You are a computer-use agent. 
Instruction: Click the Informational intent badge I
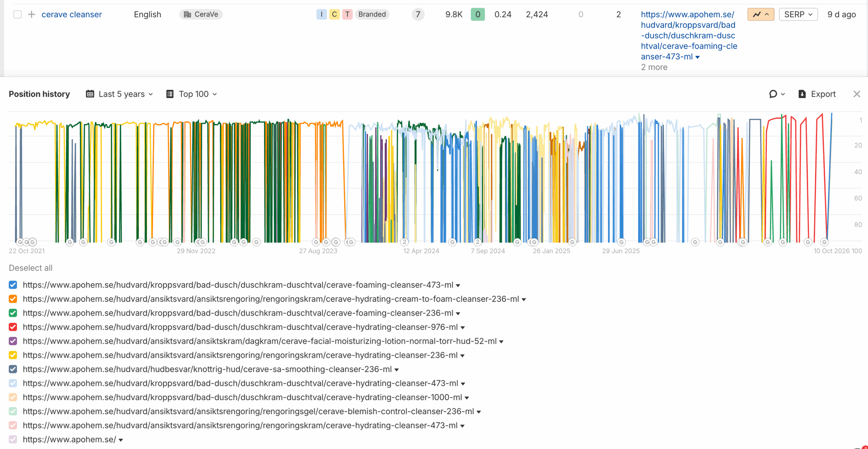(321, 14)
